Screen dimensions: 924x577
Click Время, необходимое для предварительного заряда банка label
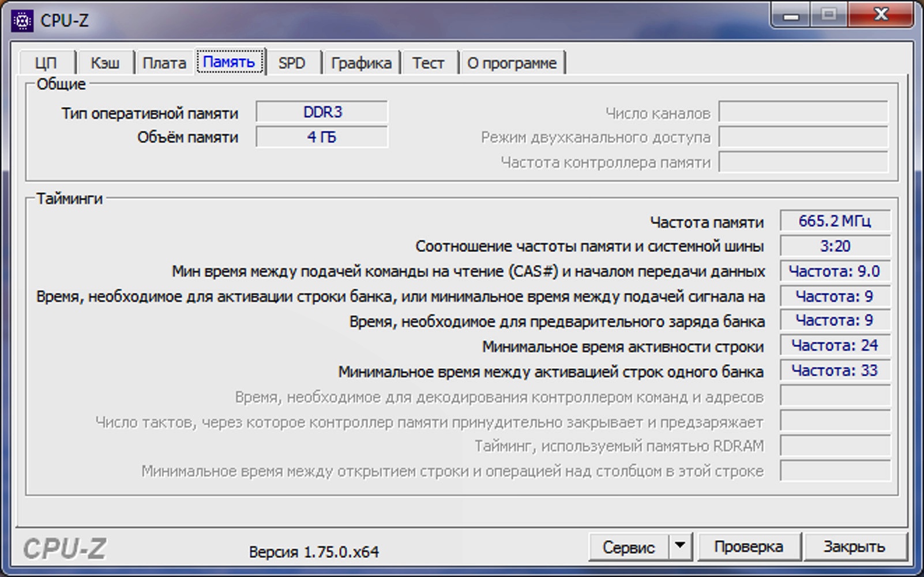coord(557,322)
